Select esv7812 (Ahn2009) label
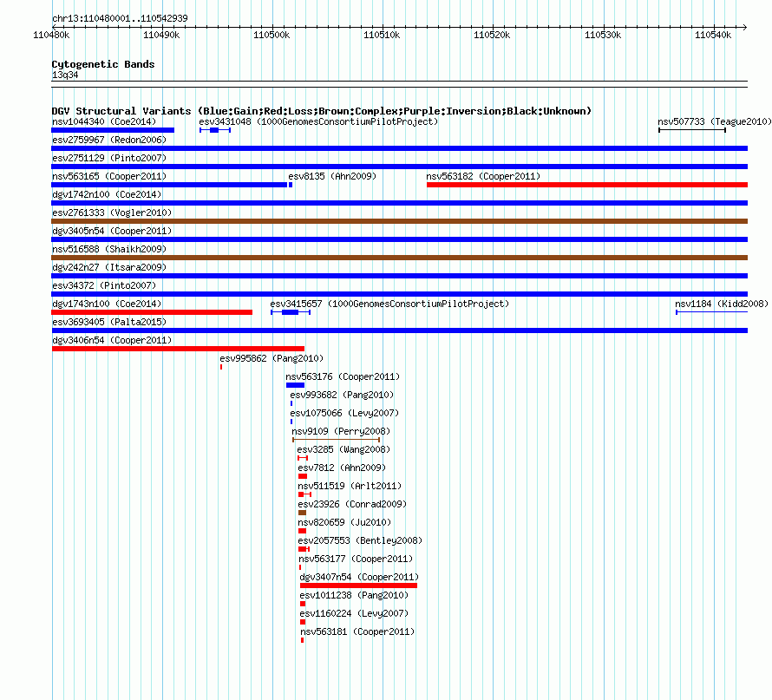 click(x=342, y=468)
